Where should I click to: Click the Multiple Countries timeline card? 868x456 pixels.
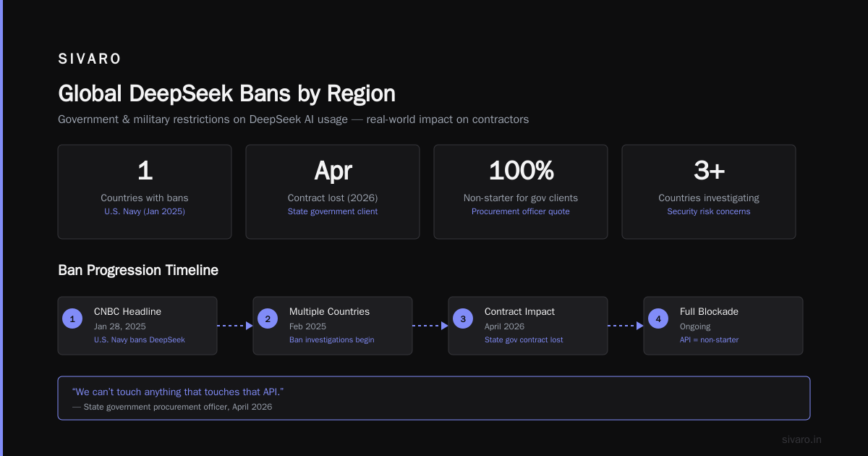(x=333, y=326)
